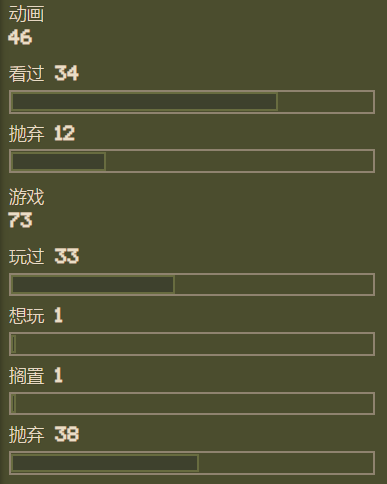
Task: Click the 看过 count 34
Action: [67, 73]
